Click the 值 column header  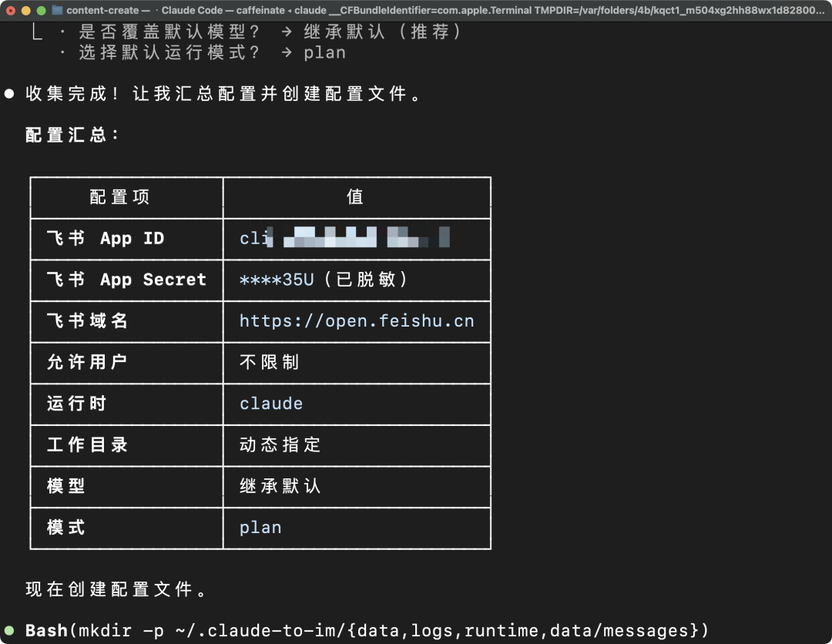[355, 197]
